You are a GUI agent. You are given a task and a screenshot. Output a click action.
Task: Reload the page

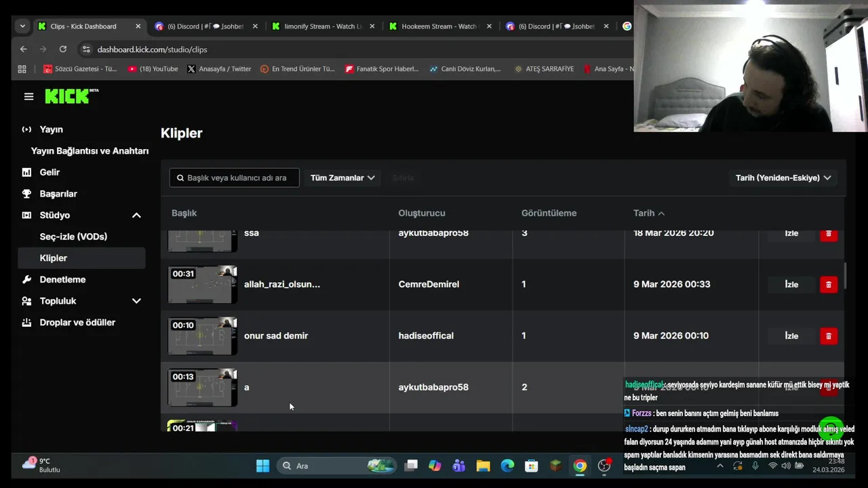[x=63, y=49]
